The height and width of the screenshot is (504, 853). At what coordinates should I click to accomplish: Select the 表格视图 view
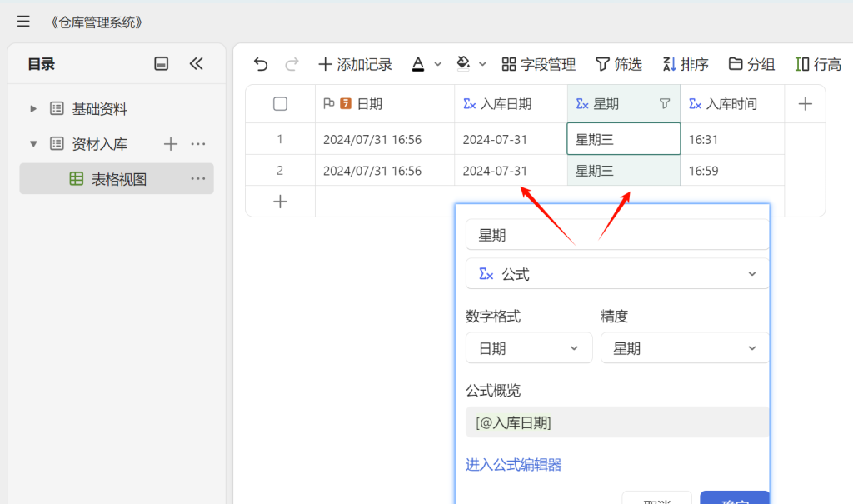click(x=117, y=179)
